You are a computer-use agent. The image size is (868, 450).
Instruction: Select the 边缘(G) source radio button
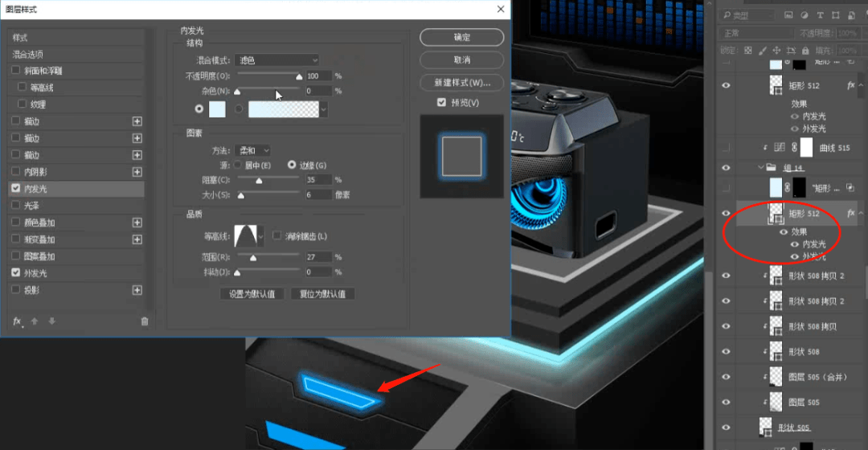(292, 165)
